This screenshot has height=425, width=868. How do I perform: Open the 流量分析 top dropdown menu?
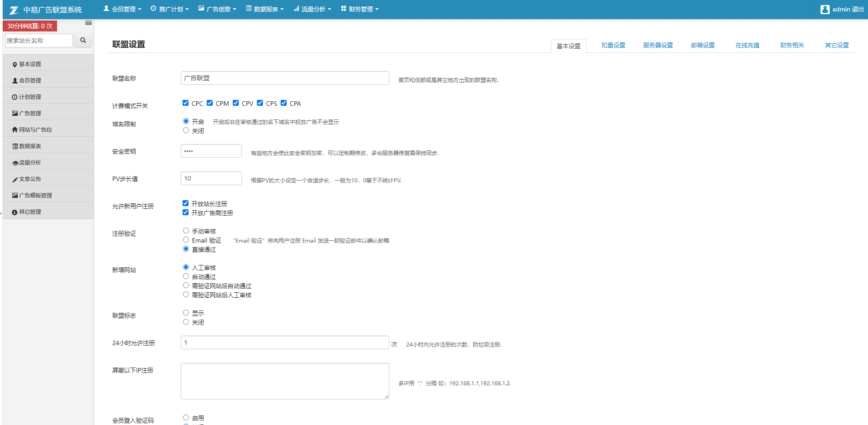tap(312, 9)
